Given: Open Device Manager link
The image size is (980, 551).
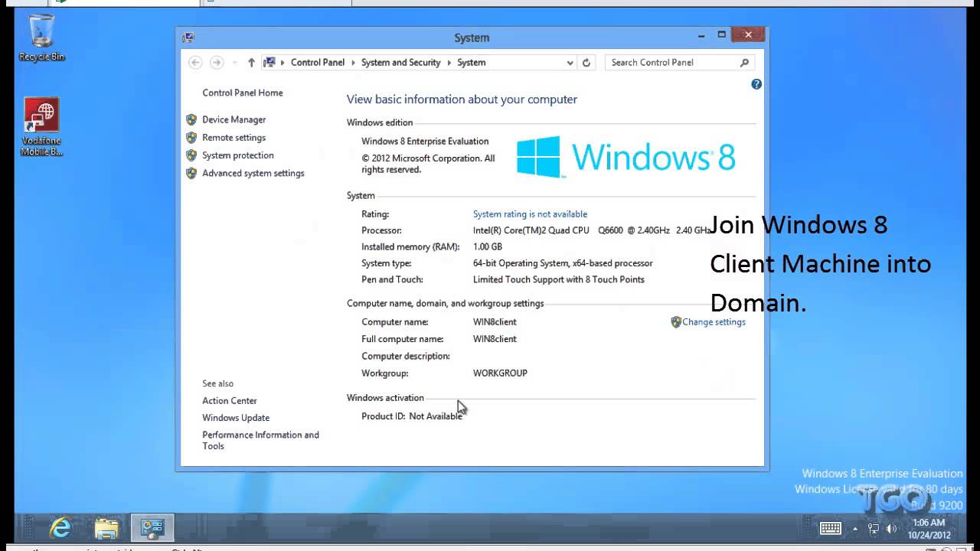Looking at the screenshot, I should click(234, 119).
